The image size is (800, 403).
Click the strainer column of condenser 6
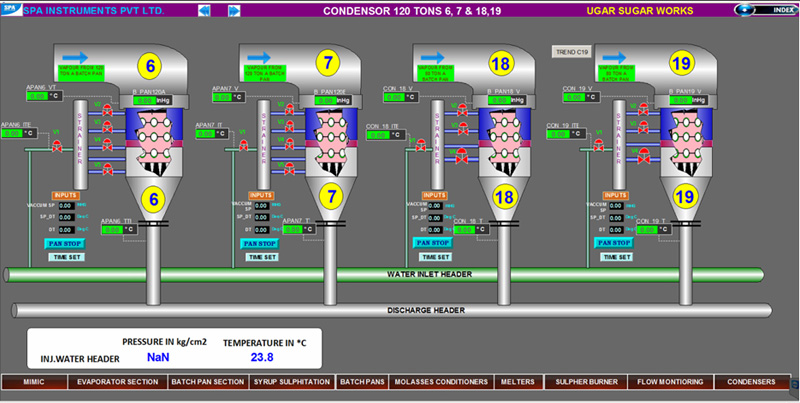pos(80,144)
